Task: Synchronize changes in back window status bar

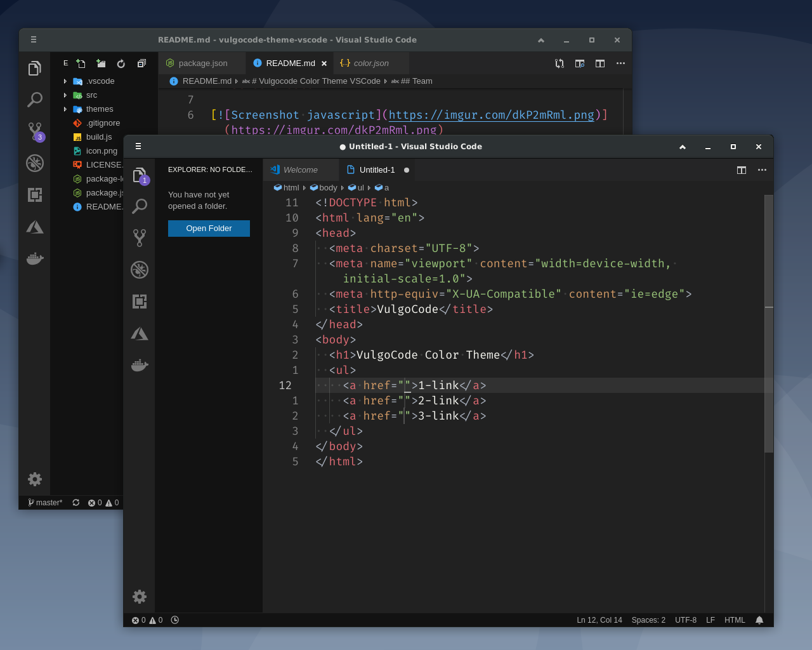Action: [76, 503]
